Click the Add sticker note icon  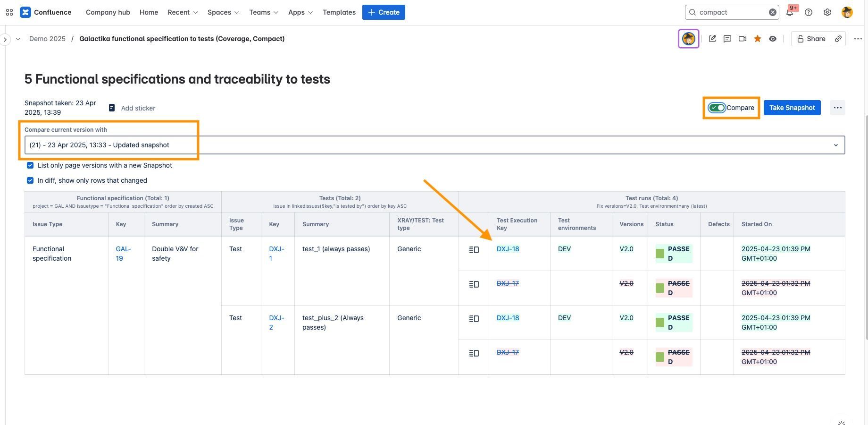coord(112,108)
